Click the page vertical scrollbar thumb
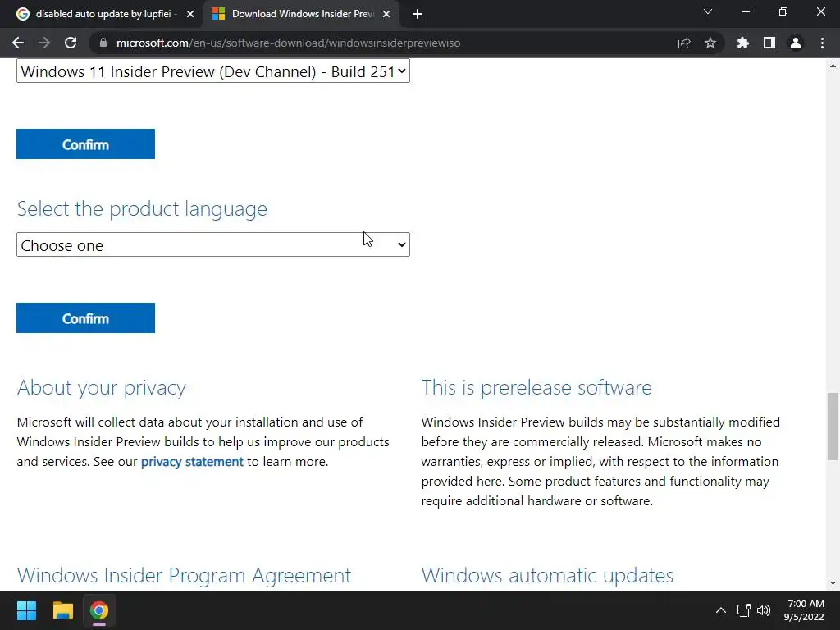Image resolution: width=840 pixels, height=630 pixels. tap(833, 427)
